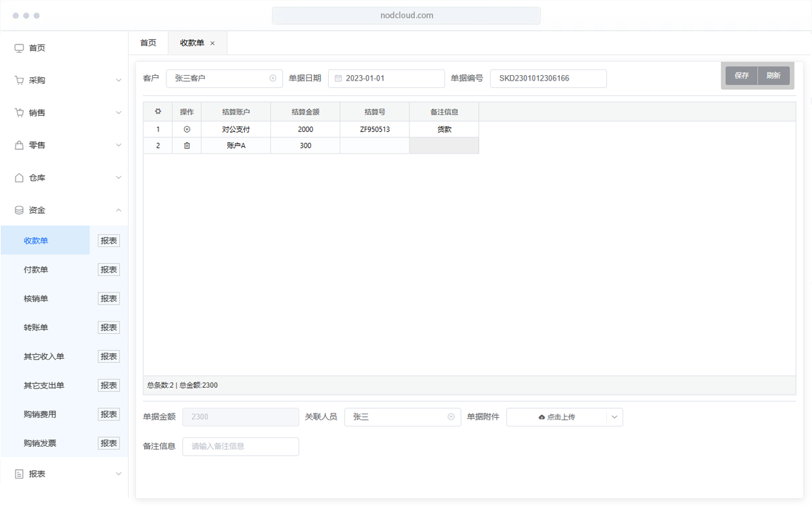Select 付款单 in the sidebar
The image size is (812, 507).
[37, 270]
